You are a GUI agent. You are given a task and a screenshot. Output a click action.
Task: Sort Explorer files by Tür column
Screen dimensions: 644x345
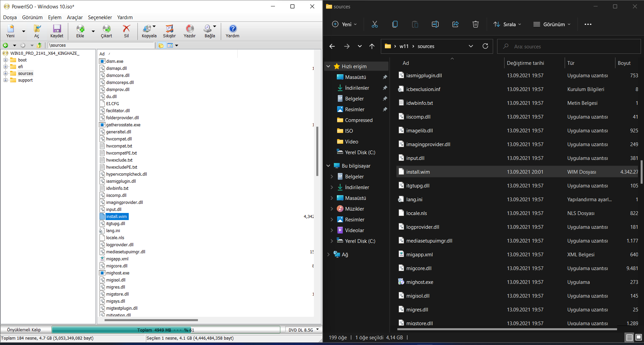point(571,63)
